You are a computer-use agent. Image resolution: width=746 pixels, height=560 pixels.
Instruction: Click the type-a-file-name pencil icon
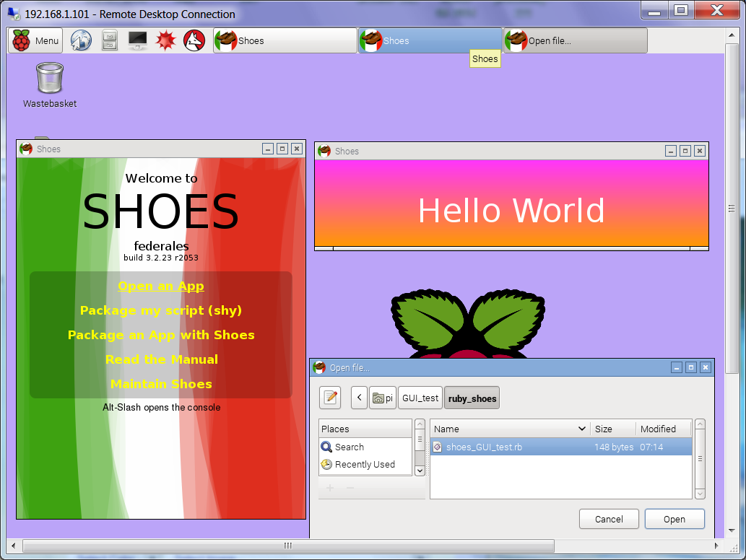[x=330, y=398]
